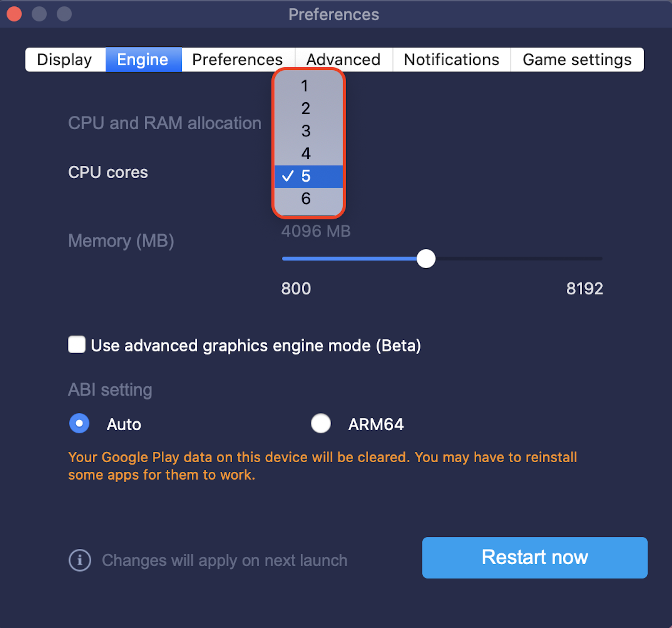Enable advanced graphics engine mode checkbox

[77, 344]
